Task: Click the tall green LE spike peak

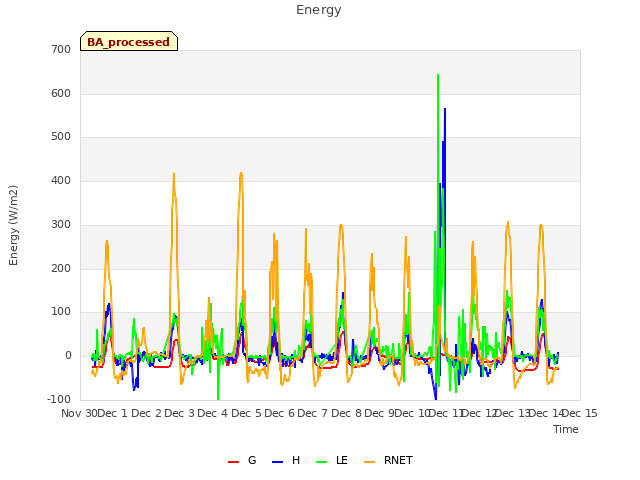Action: pos(438,75)
